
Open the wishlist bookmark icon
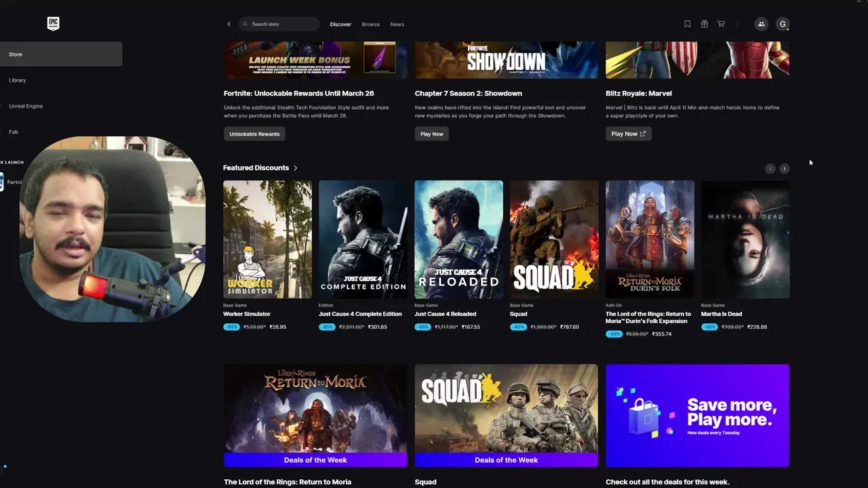(x=687, y=24)
